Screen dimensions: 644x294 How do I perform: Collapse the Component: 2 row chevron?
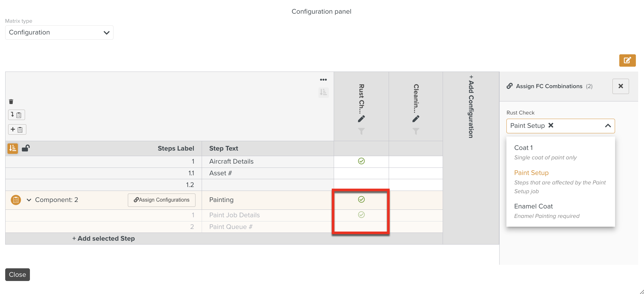pos(29,200)
